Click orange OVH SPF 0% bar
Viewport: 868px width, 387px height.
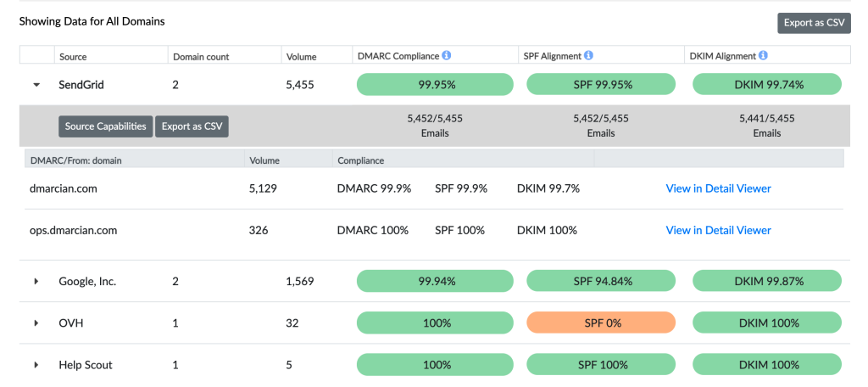(x=601, y=322)
